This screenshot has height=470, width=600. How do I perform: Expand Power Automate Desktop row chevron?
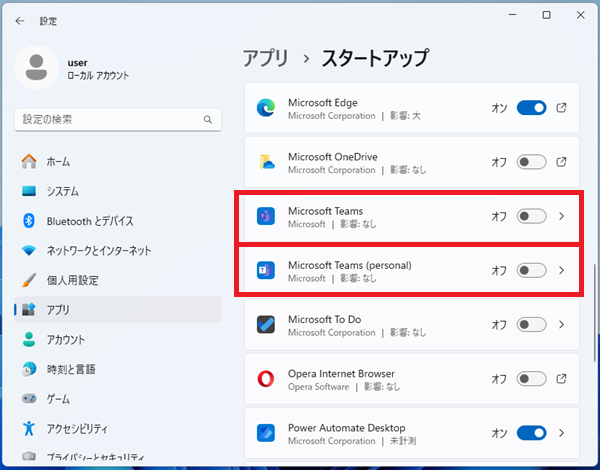(561, 433)
